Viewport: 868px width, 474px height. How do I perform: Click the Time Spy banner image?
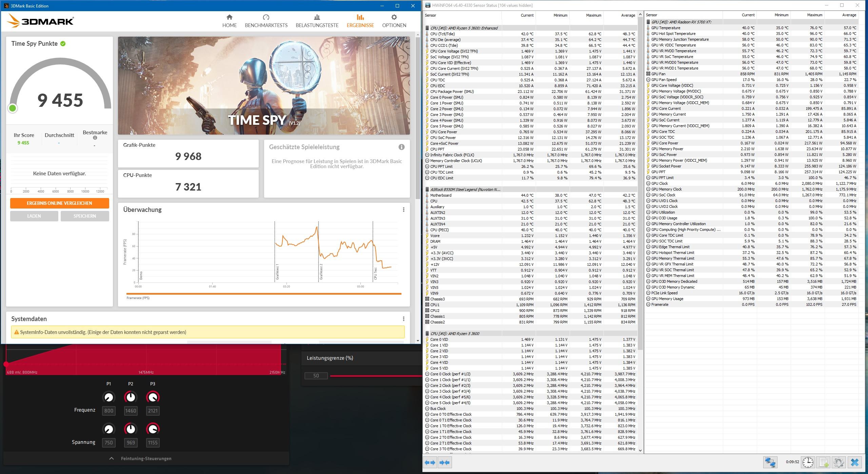(264, 86)
